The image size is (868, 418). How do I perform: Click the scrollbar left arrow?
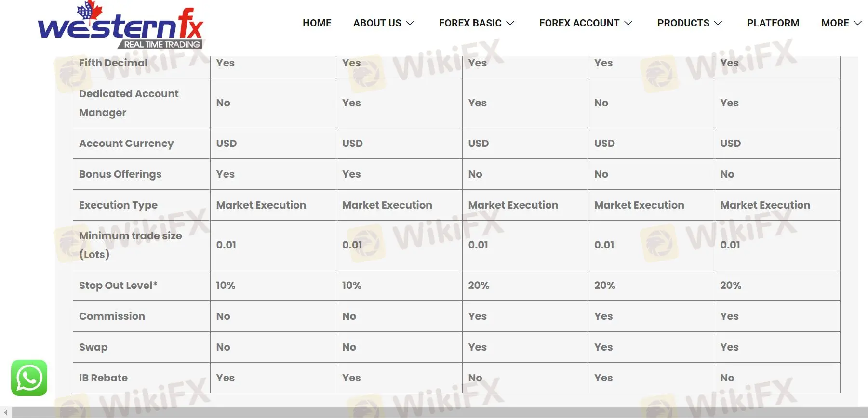(x=5, y=413)
